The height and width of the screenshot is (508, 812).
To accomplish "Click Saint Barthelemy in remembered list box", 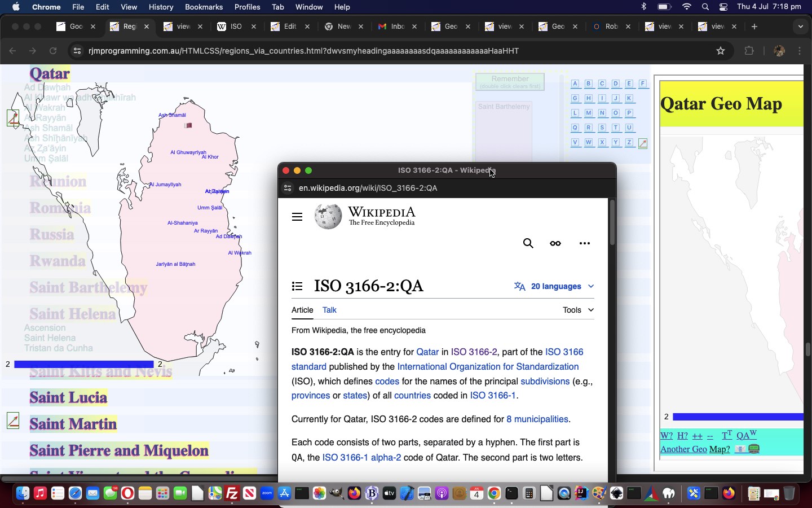I will 504,107.
